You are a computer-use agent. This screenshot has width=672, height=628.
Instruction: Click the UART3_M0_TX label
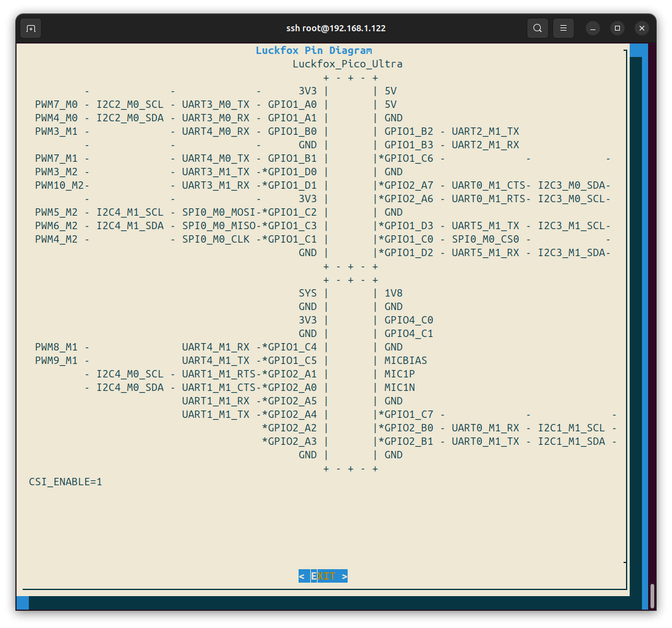point(216,105)
